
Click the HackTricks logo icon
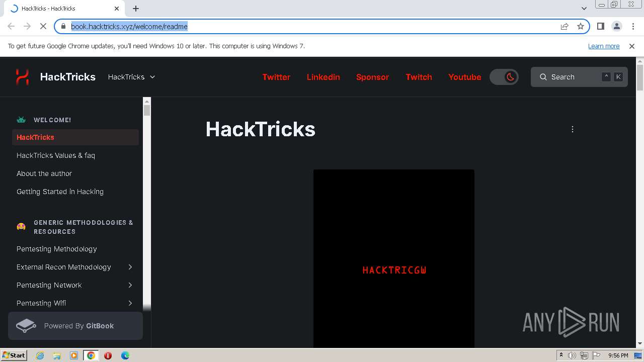[x=22, y=77]
